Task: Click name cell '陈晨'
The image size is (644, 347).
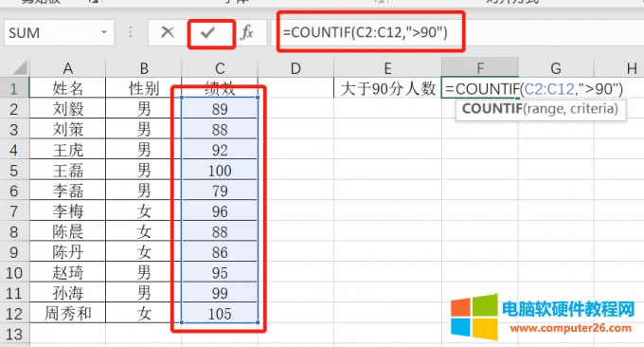Action: click(68, 231)
